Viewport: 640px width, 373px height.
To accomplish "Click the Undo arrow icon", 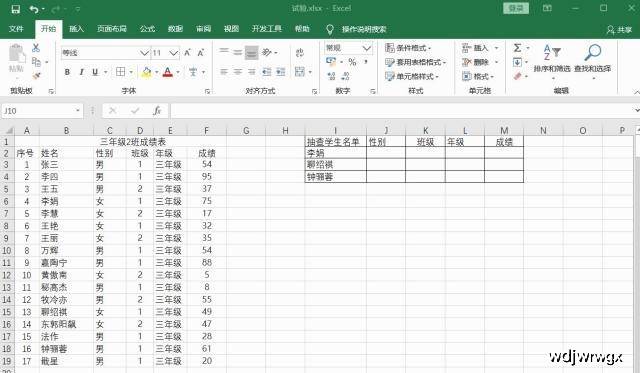I will (x=34, y=9).
